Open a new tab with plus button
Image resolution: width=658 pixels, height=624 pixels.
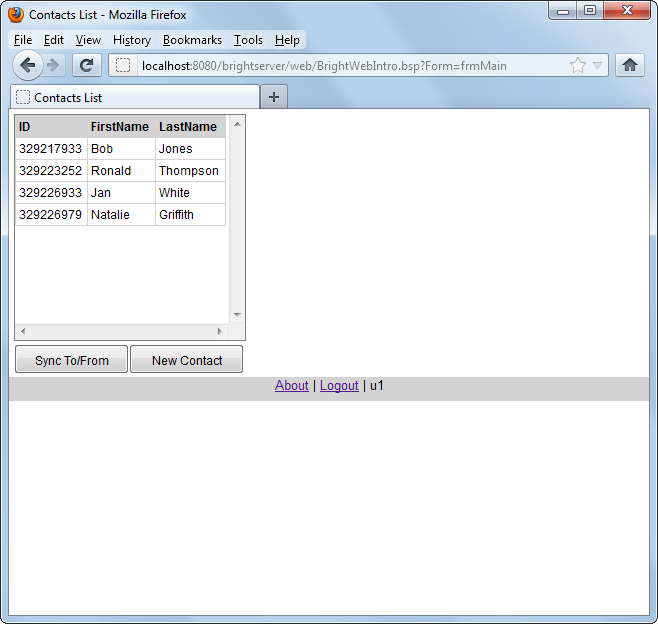point(274,97)
